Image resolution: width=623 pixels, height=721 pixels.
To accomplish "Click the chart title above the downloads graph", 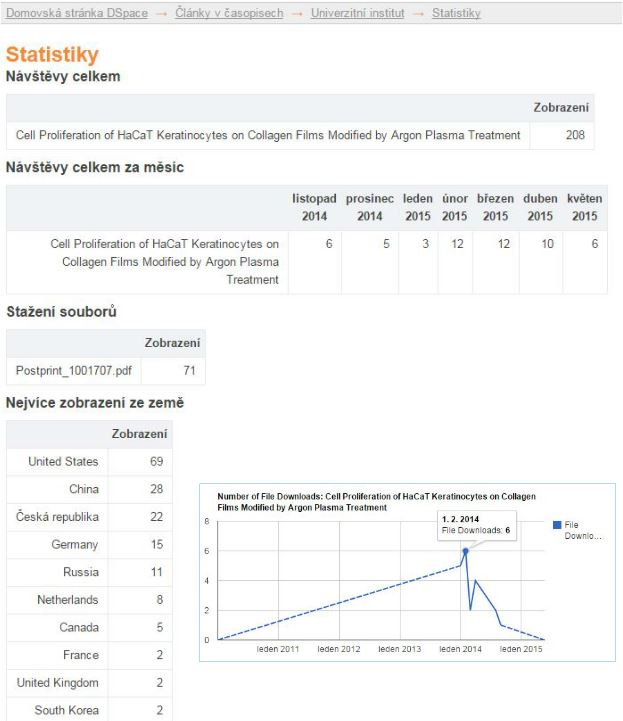I will 376,501.
